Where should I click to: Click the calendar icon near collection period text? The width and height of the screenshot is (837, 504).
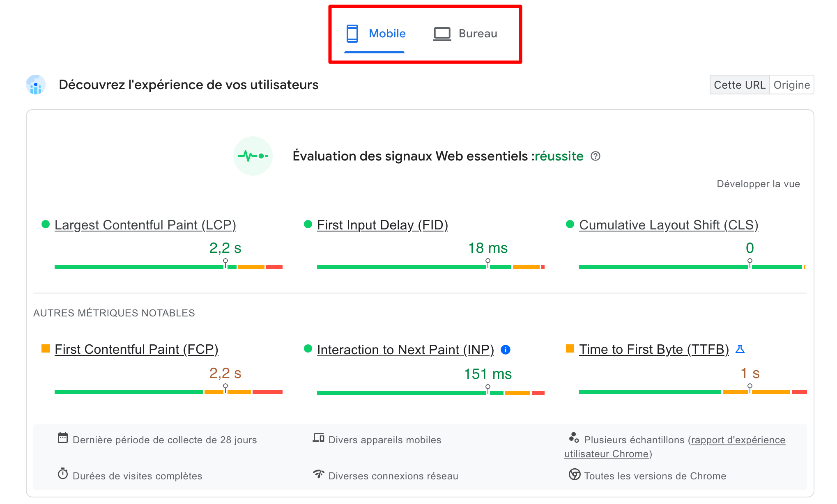63,438
